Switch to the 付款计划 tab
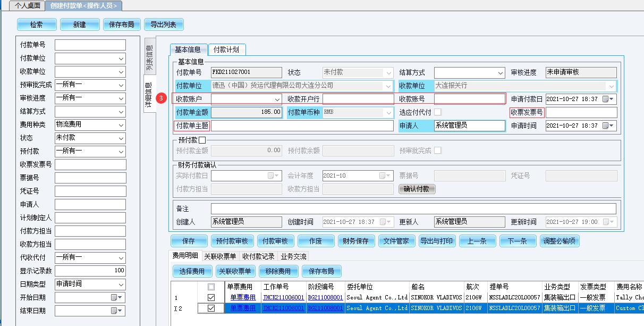 (x=226, y=49)
